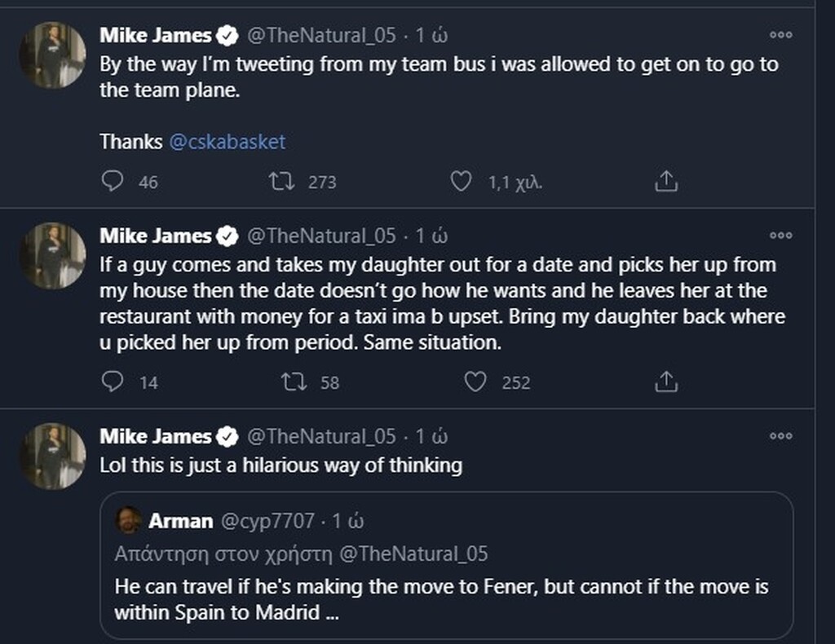This screenshot has width=835, height=644.
Task: Share the team bus tweet
Action: pyautogui.click(x=666, y=181)
